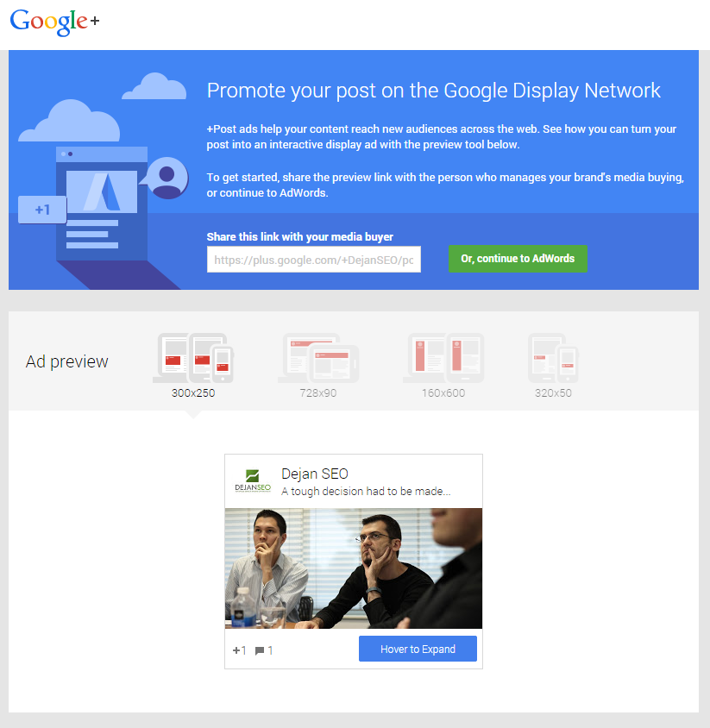Click the Google+ logo
The height and width of the screenshot is (728, 710).
54,22
